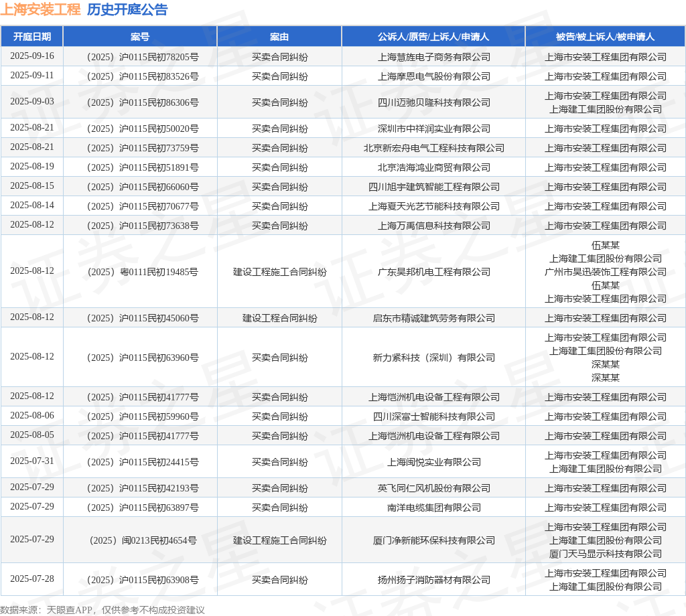
Task: Click plaintiff 南洋电缆集团有限公司
Action: (433, 508)
